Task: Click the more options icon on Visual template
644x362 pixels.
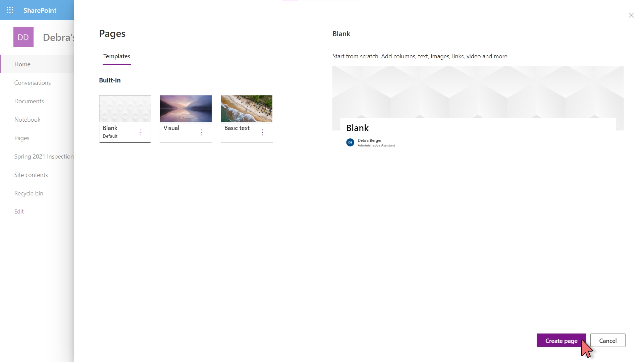Action: pyautogui.click(x=202, y=132)
